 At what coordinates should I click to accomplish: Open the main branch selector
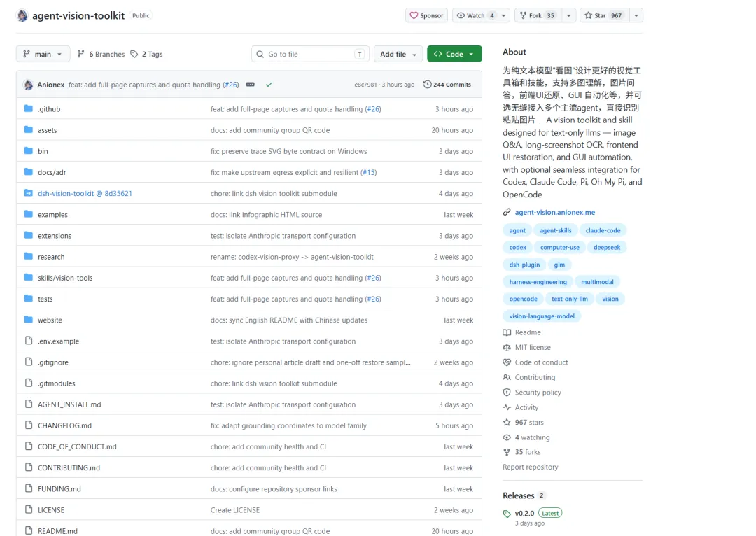[x=43, y=54]
